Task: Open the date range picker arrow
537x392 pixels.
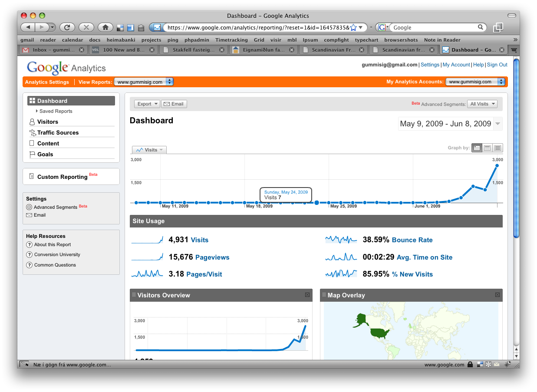Action: tap(498, 124)
